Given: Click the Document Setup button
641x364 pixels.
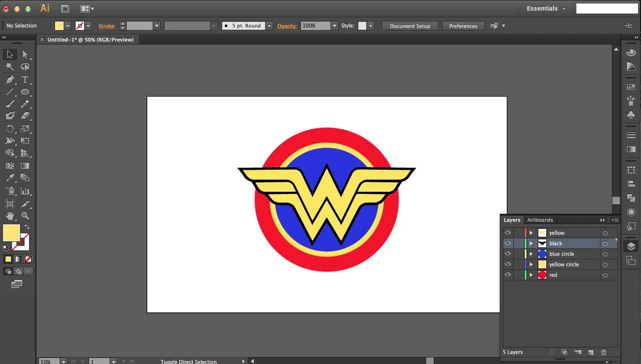Looking at the screenshot, I should pyautogui.click(x=410, y=26).
